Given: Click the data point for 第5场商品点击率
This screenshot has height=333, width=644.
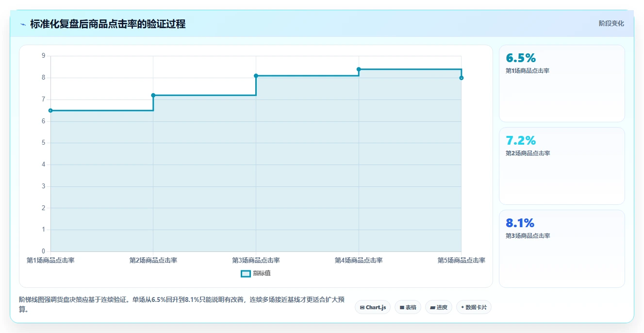Looking at the screenshot, I should click(462, 78).
